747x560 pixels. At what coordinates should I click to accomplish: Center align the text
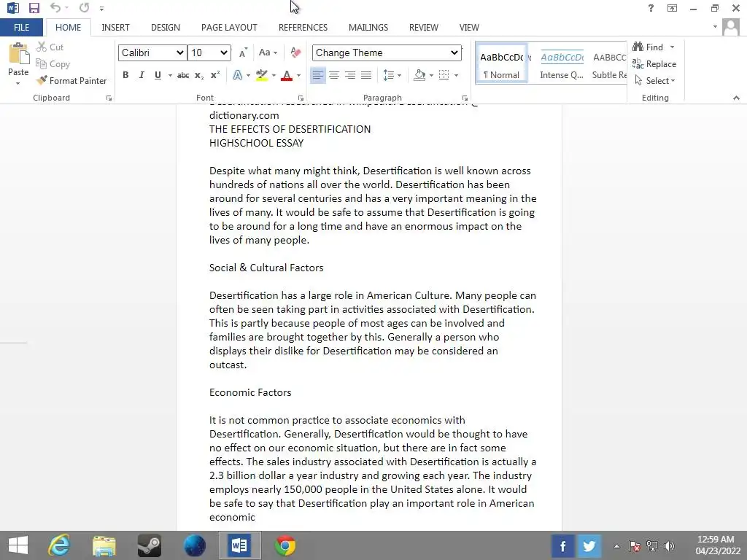[334, 75]
